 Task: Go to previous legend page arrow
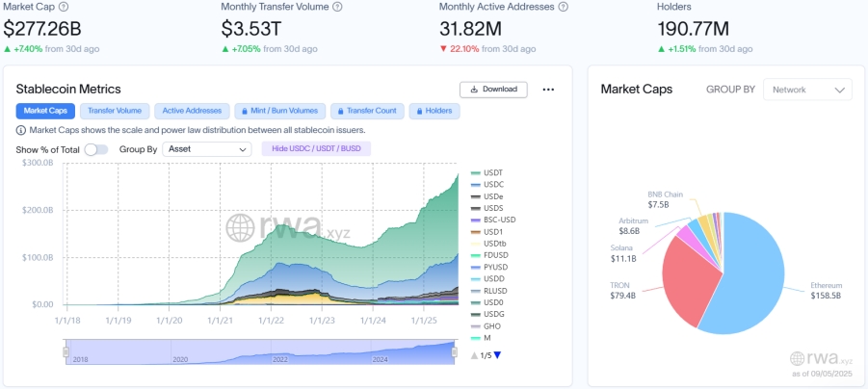[474, 355]
